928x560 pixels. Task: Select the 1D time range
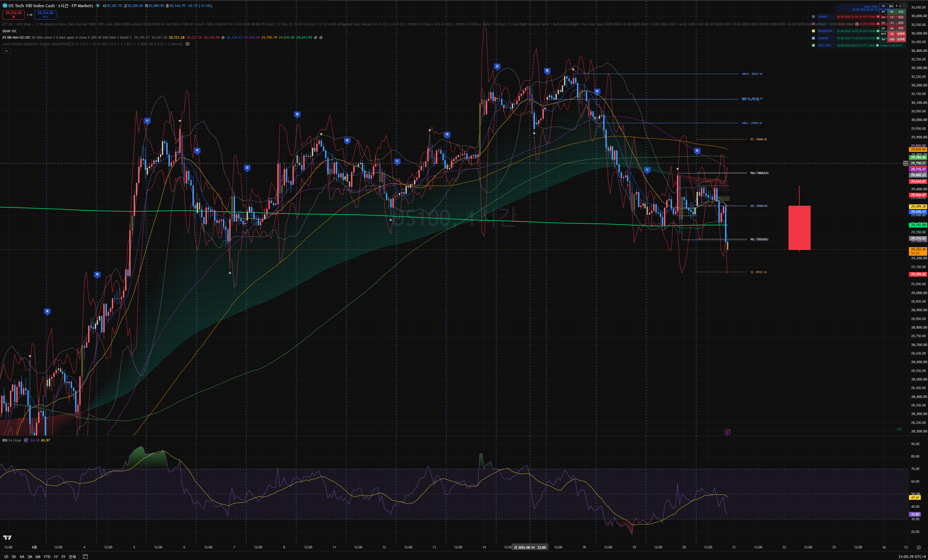coord(6,557)
